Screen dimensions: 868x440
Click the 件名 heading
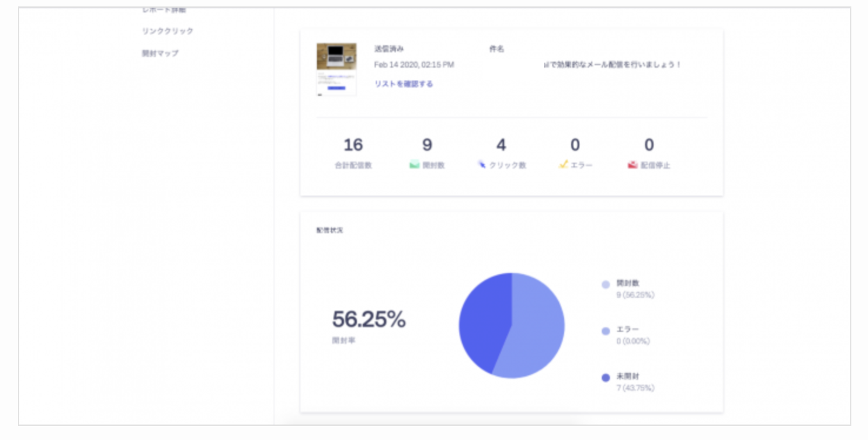[496, 49]
